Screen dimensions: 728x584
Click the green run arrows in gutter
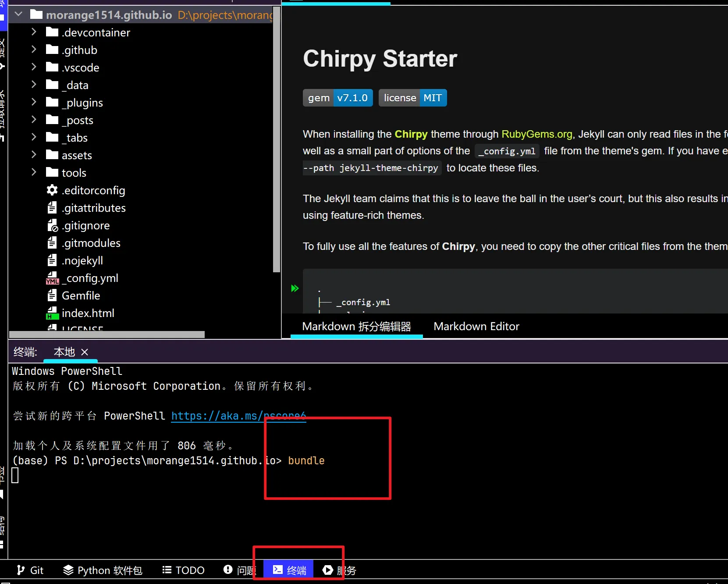coord(295,288)
